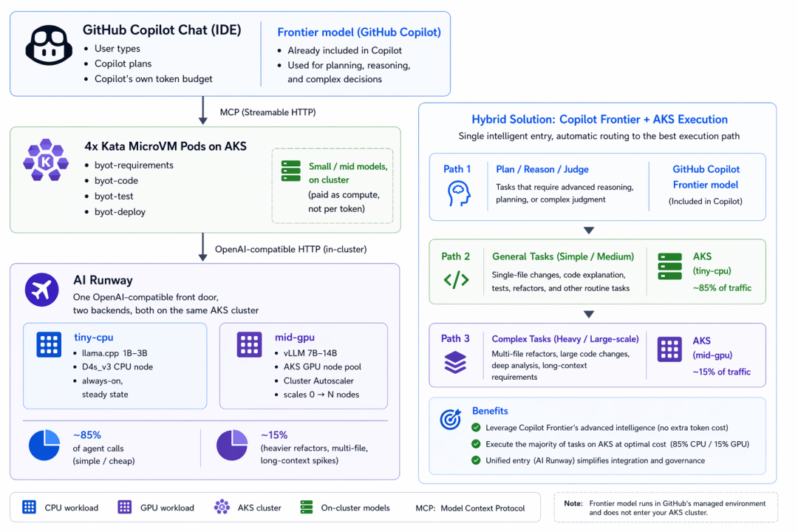Click the AKS cluster legend icon
The height and width of the screenshot is (532, 798).
point(222,507)
